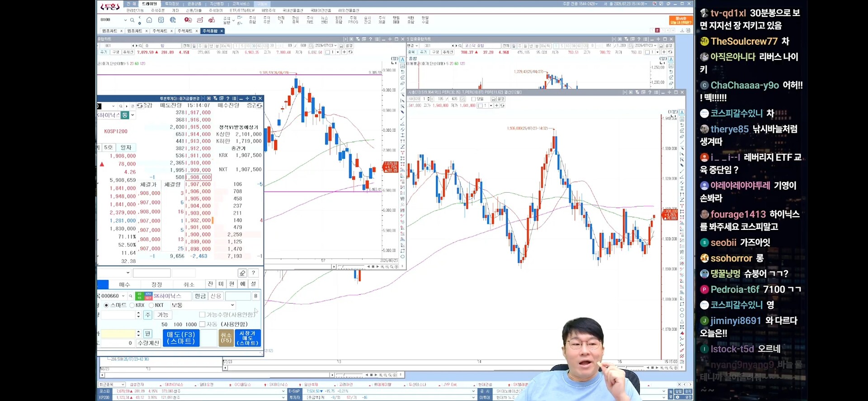Open the 주식주문 submenu item
The image size is (868, 401).
click(158, 10)
